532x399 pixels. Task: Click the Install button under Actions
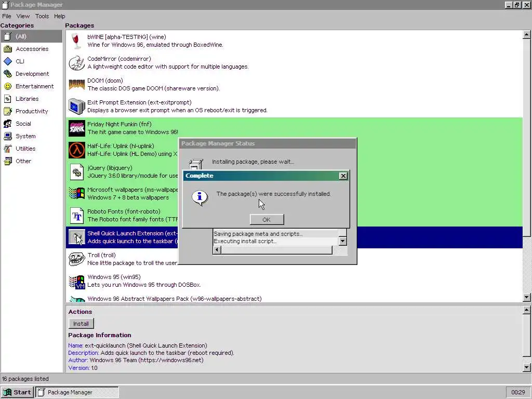pyautogui.click(x=81, y=324)
